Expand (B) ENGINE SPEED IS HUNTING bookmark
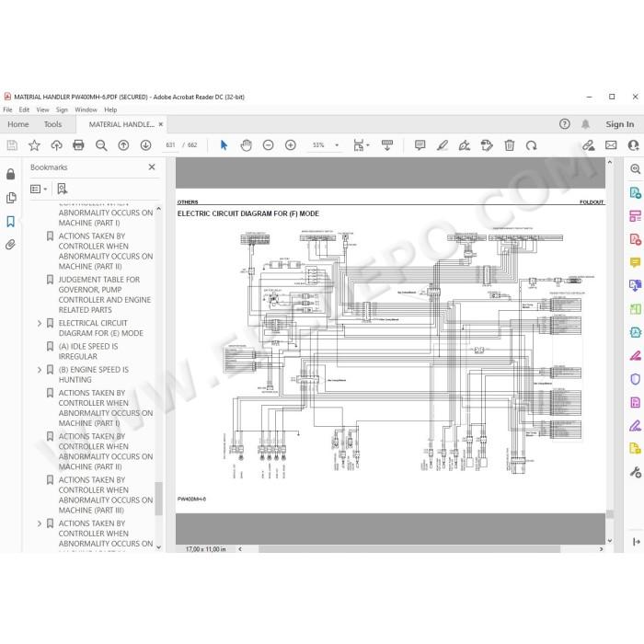The height and width of the screenshot is (644, 644). pos(40,370)
